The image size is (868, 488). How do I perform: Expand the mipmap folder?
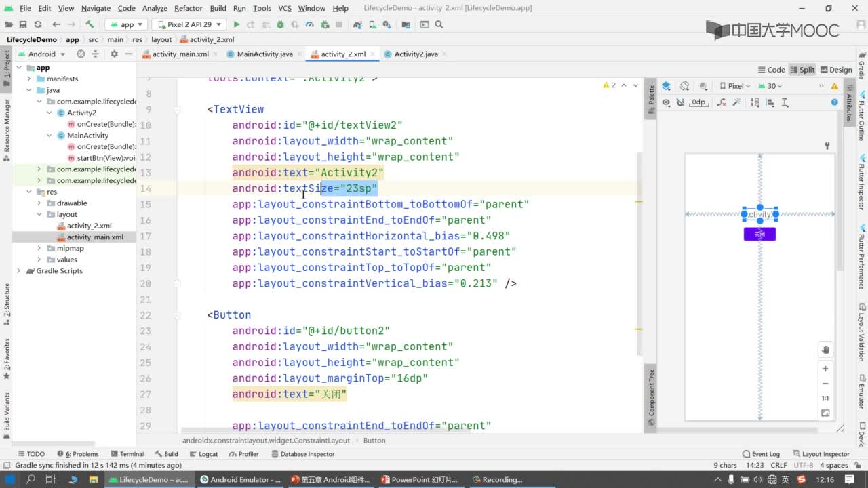[x=39, y=248]
